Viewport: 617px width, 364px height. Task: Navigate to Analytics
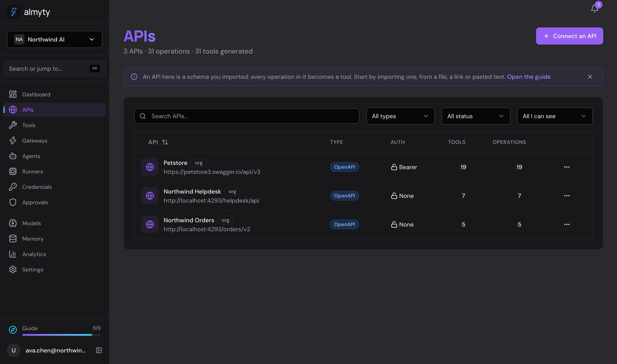[x=54, y=254]
